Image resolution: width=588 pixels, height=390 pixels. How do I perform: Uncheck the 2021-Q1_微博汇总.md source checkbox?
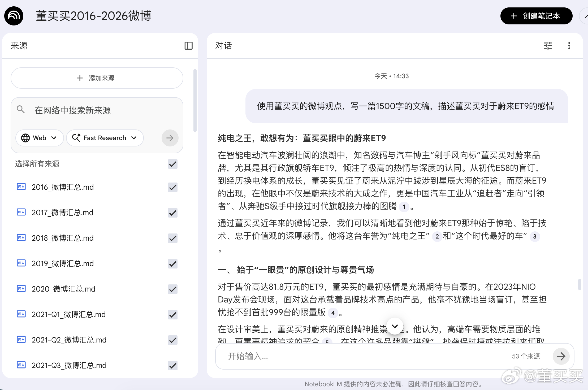[x=173, y=314]
